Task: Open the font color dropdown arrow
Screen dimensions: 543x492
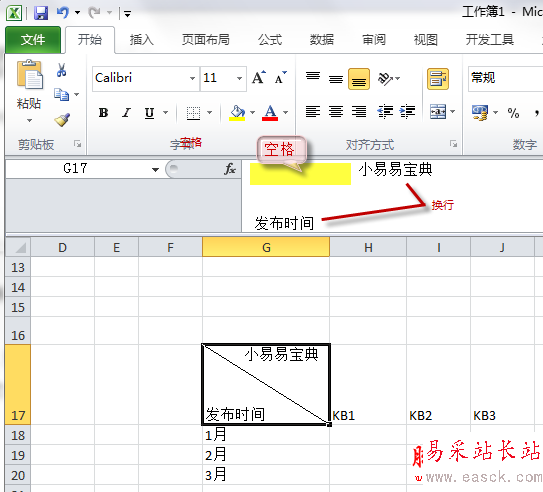Action: tap(285, 113)
